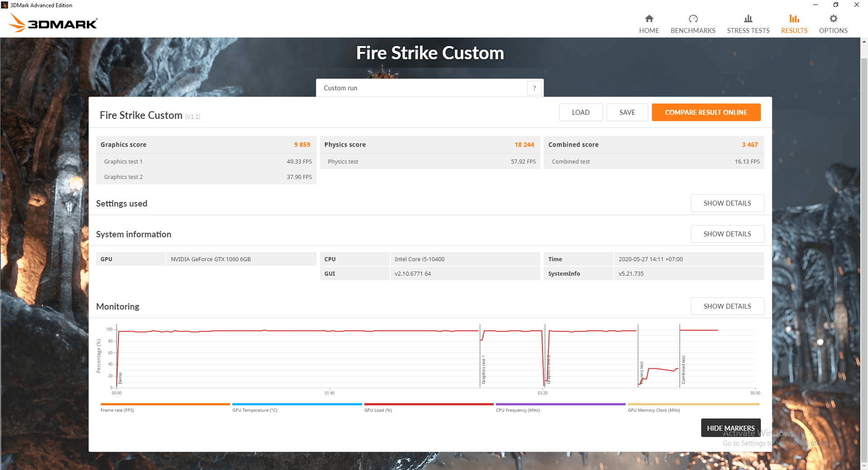Screen dimensions: 868x470
Task: Click COMPARE RESULT ONLINE
Action: [x=706, y=113]
